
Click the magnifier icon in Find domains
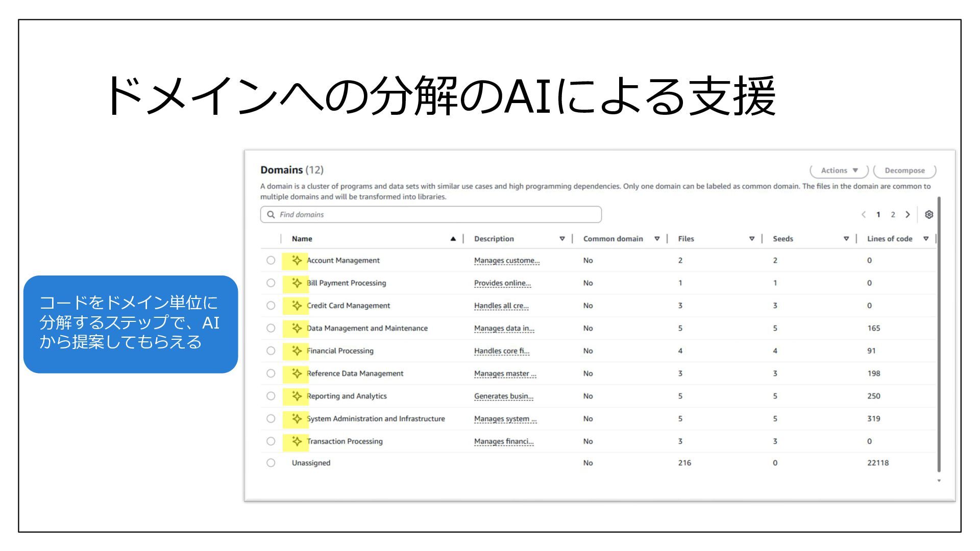pyautogui.click(x=271, y=215)
